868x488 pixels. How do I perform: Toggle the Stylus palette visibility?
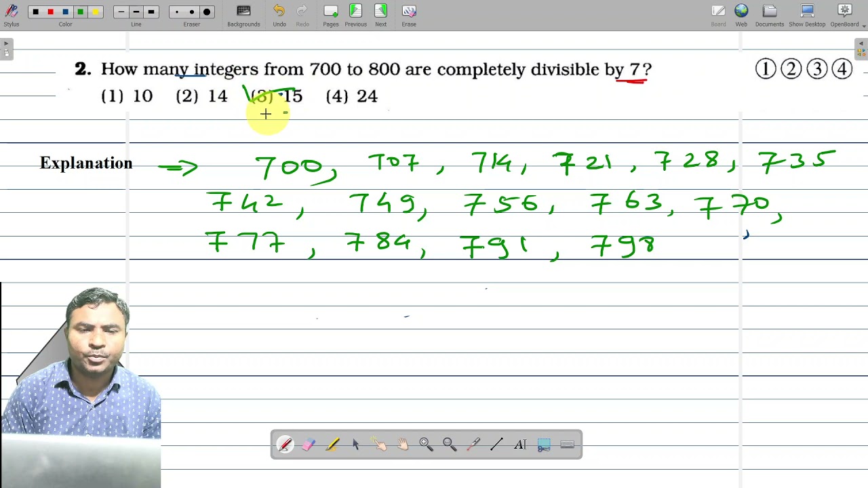(12, 15)
